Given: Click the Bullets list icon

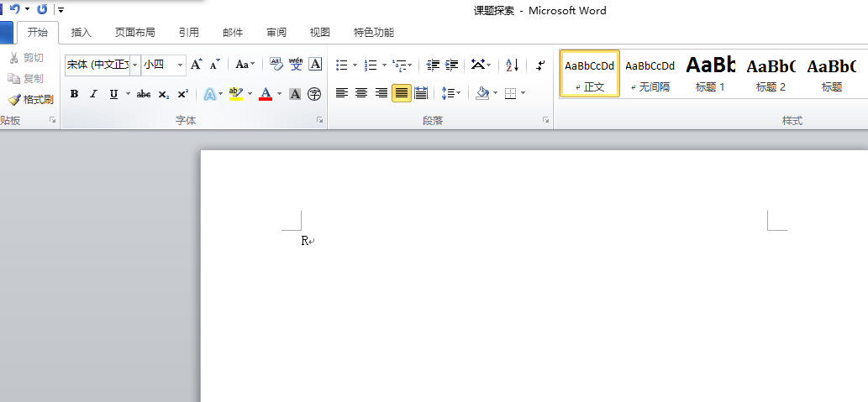Looking at the screenshot, I should click(342, 65).
